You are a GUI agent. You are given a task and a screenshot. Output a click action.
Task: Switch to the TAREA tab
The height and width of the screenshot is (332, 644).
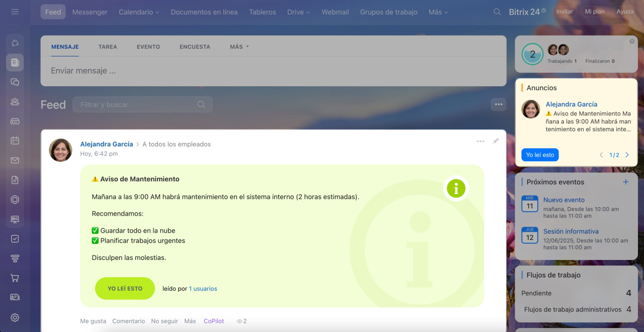pos(108,47)
